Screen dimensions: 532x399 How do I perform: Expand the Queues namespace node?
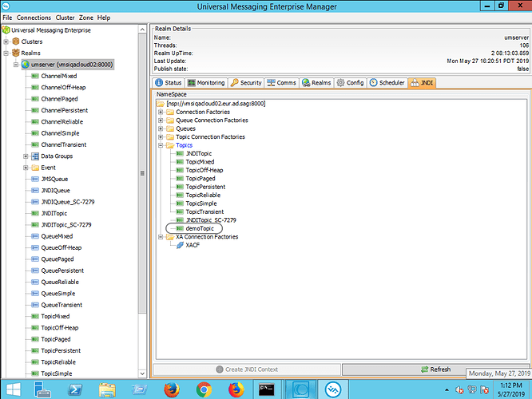[x=161, y=128]
